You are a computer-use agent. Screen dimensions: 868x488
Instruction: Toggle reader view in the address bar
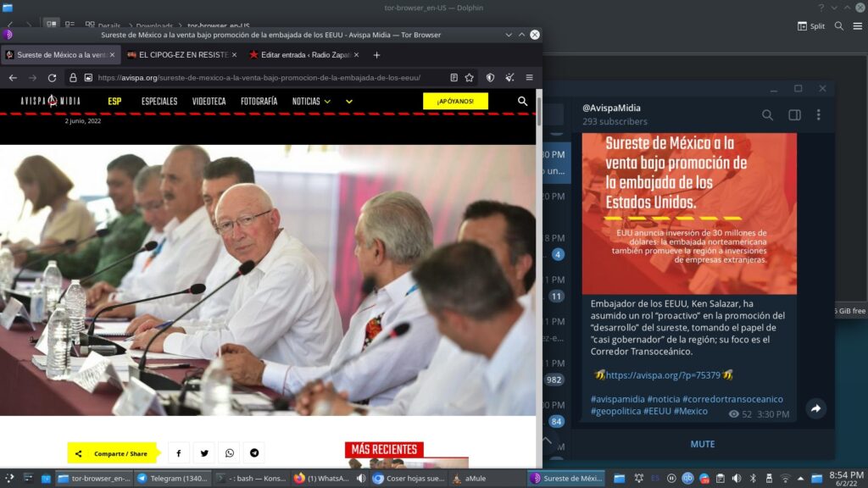click(454, 77)
